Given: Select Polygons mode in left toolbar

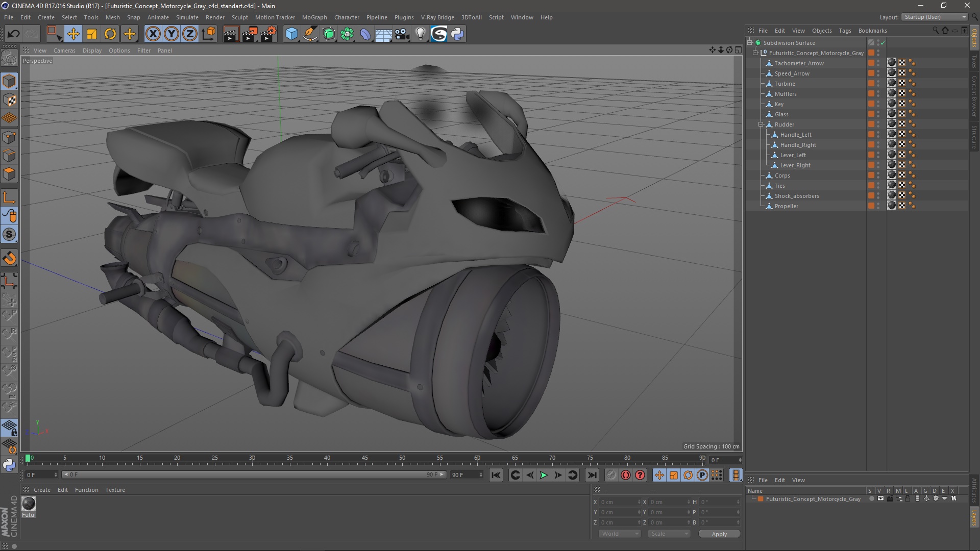Looking at the screenshot, I should point(9,174).
